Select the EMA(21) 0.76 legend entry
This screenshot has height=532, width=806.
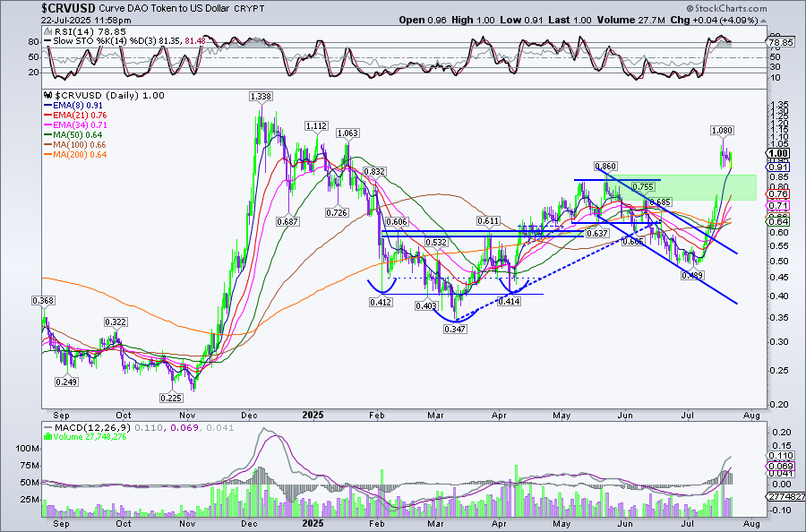click(75, 116)
